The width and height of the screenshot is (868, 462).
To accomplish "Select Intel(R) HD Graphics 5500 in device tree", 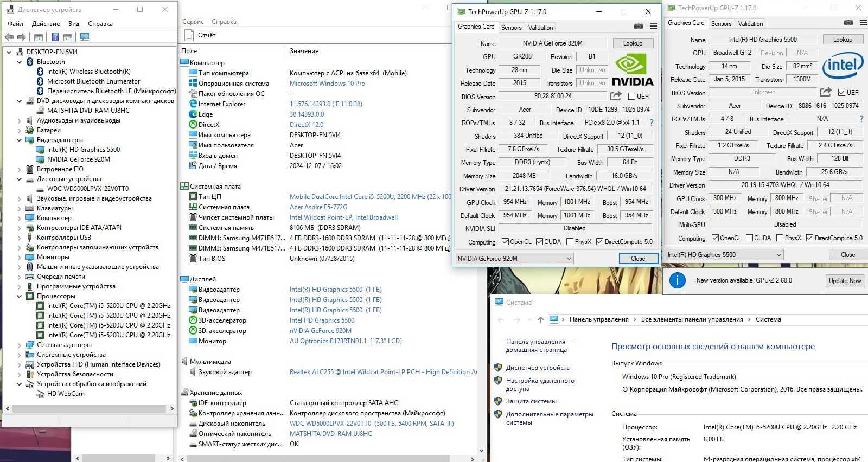I will pyautogui.click(x=84, y=150).
